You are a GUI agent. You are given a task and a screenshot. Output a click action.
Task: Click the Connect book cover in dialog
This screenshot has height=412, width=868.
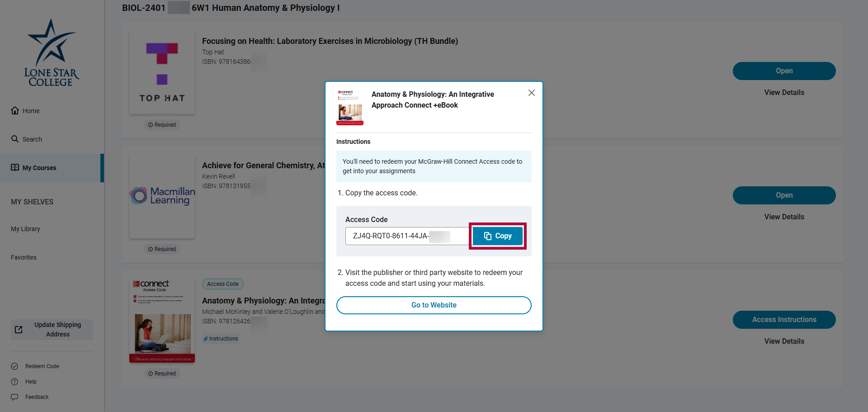point(350,108)
